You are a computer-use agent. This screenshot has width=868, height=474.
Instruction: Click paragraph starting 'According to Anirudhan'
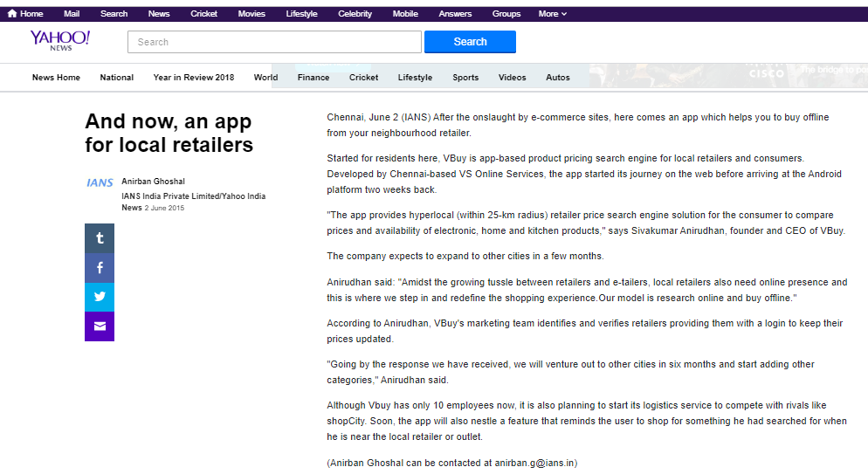(x=584, y=331)
